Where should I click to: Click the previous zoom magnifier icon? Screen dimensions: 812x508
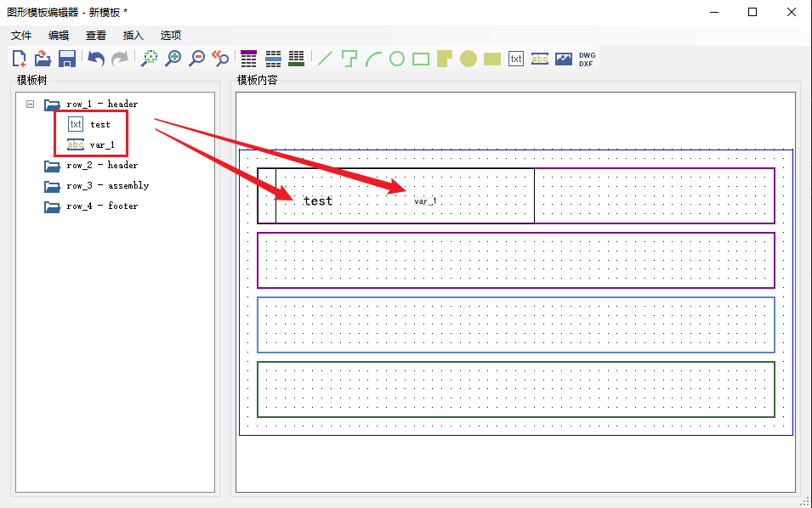(x=220, y=59)
